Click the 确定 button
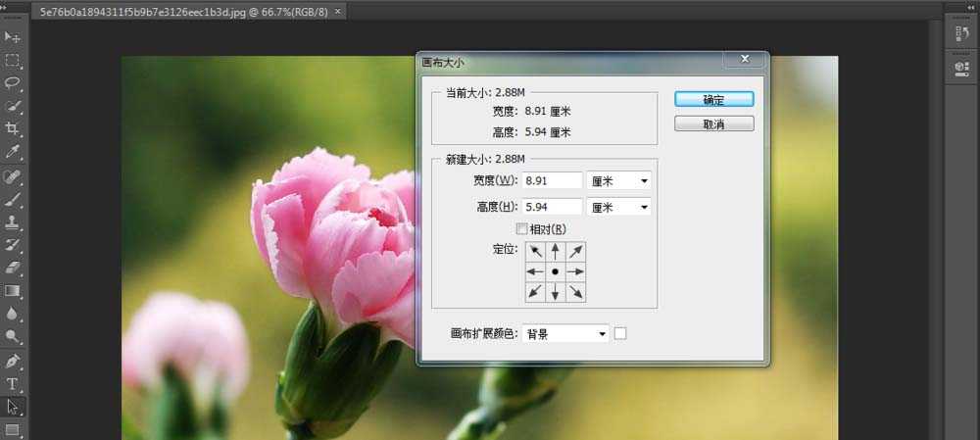 [713, 100]
